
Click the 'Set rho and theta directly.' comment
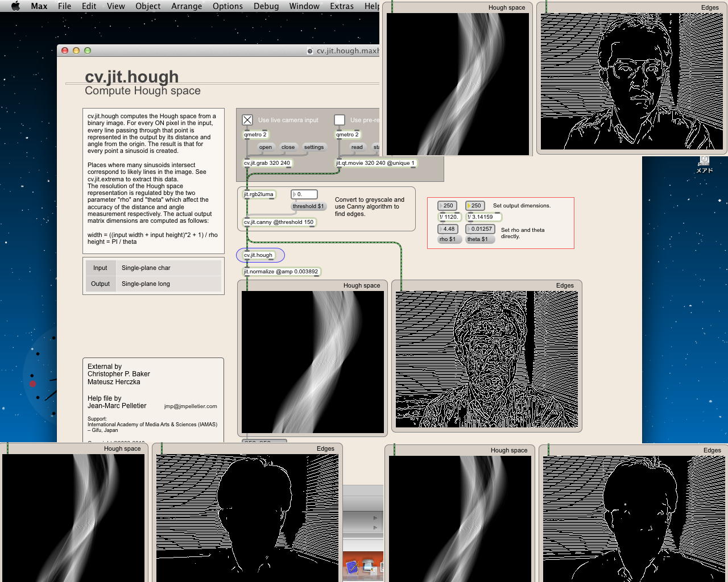pos(523,233)
